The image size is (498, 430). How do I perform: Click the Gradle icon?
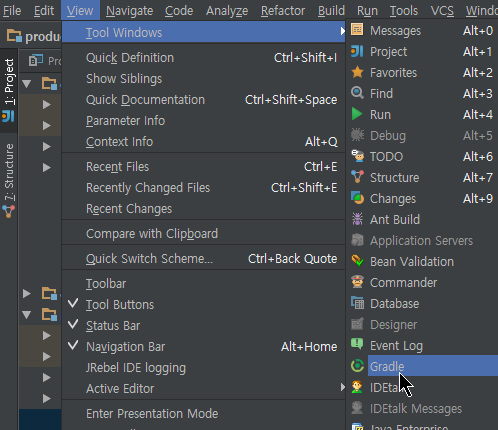click(x=357, y=366)
